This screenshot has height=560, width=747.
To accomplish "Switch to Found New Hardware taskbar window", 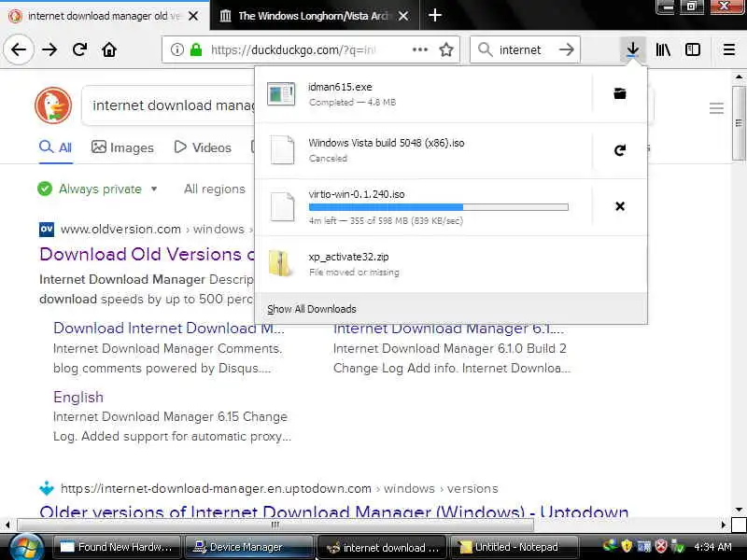I will 116,547.
